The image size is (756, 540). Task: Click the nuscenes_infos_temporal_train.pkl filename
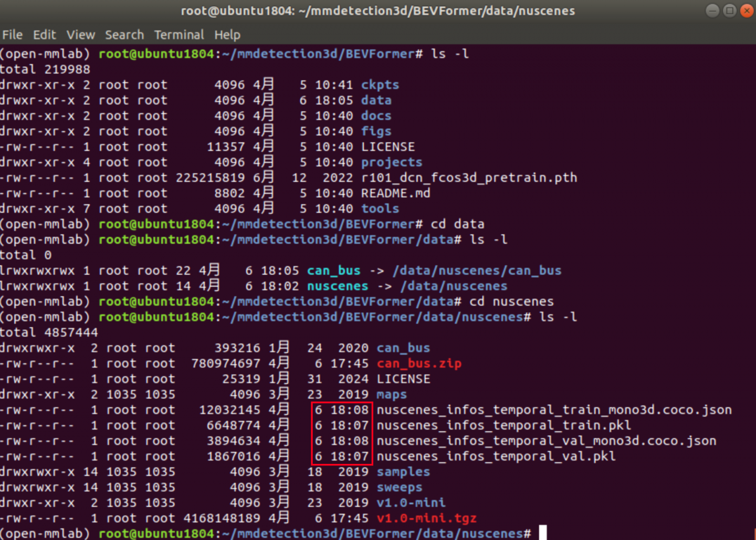pyautogui.click(x=503, y=425)
